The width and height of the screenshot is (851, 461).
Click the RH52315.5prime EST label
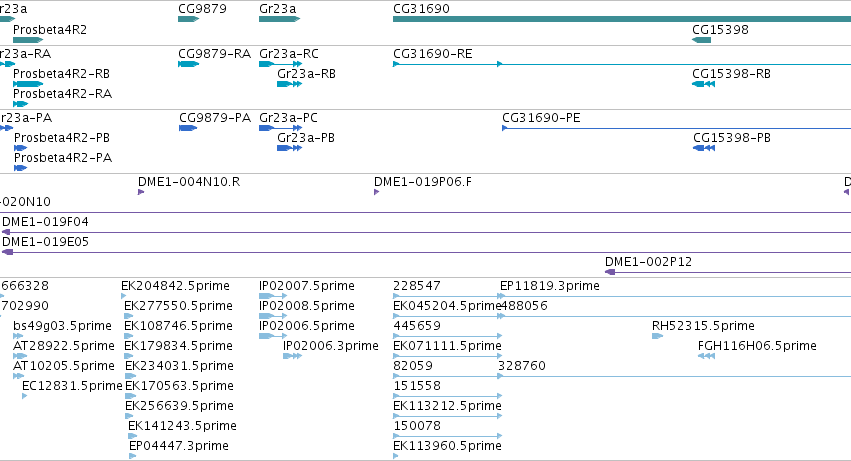pyautogui.click(x=703, y=326)
